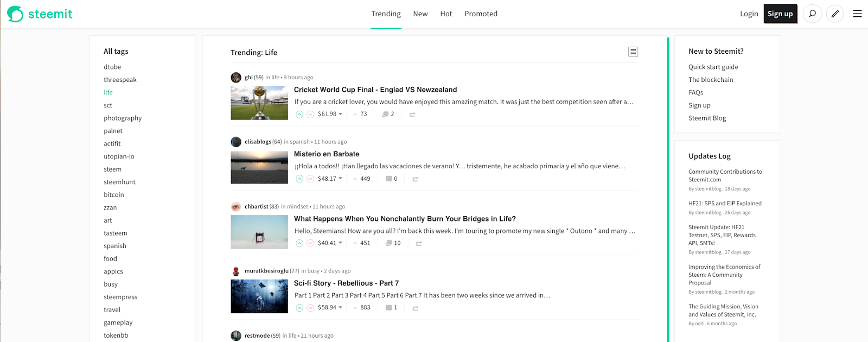Expand the $61.98 payout dropdown
Image resolution: width=868 pixels, height=342 pixels.
tap(330, 114)
